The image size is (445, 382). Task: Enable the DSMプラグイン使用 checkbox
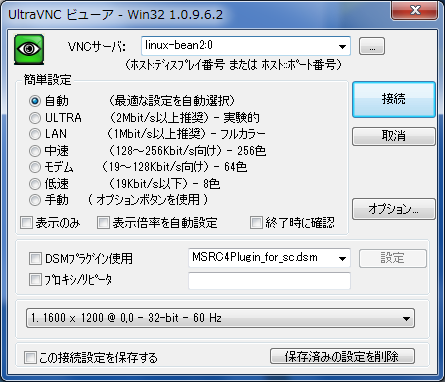tap(35, 258)
